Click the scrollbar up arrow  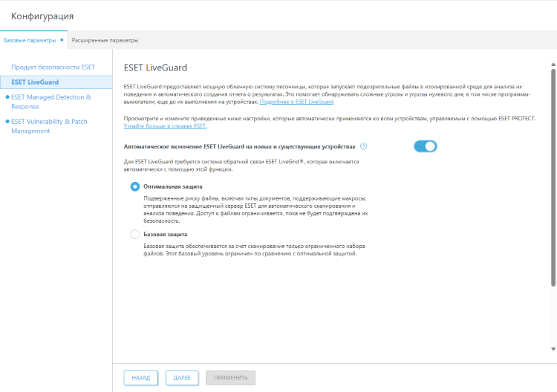point(553,65)
